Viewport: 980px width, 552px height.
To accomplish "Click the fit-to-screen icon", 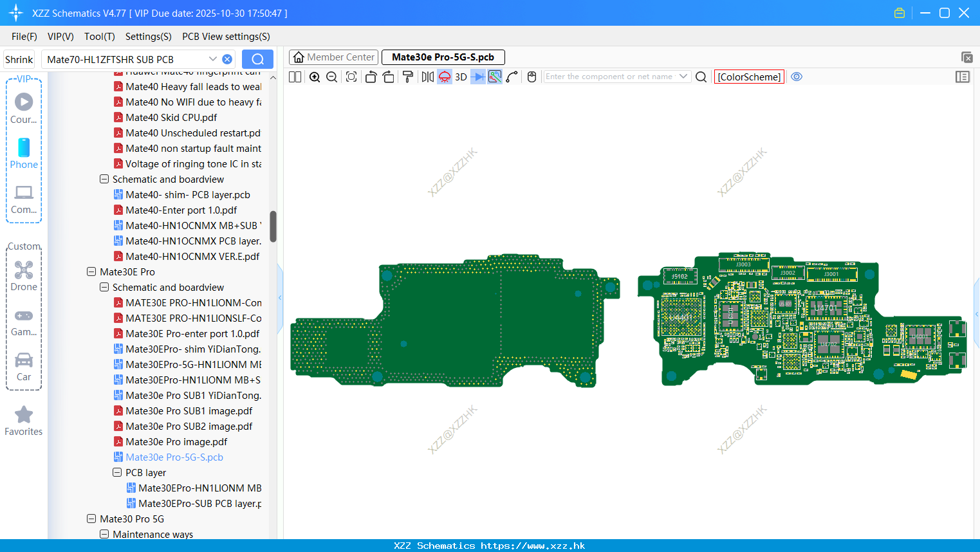I will pyautogui.click(x=351, y=77).
